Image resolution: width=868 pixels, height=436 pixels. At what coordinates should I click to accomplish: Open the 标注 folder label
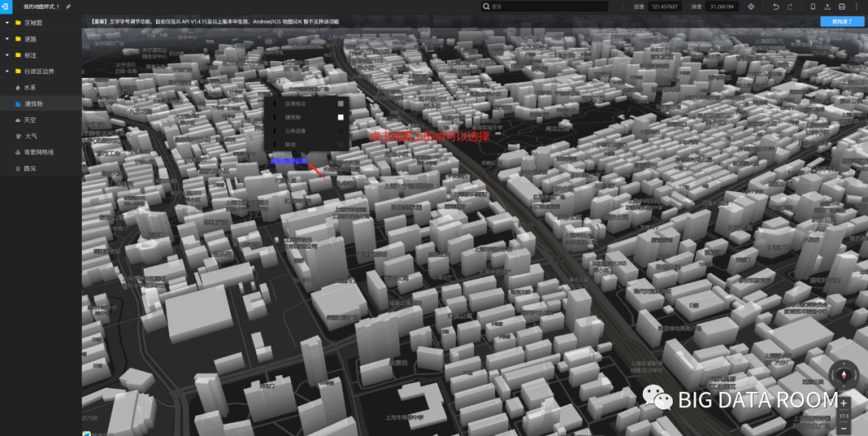point(31,55)
